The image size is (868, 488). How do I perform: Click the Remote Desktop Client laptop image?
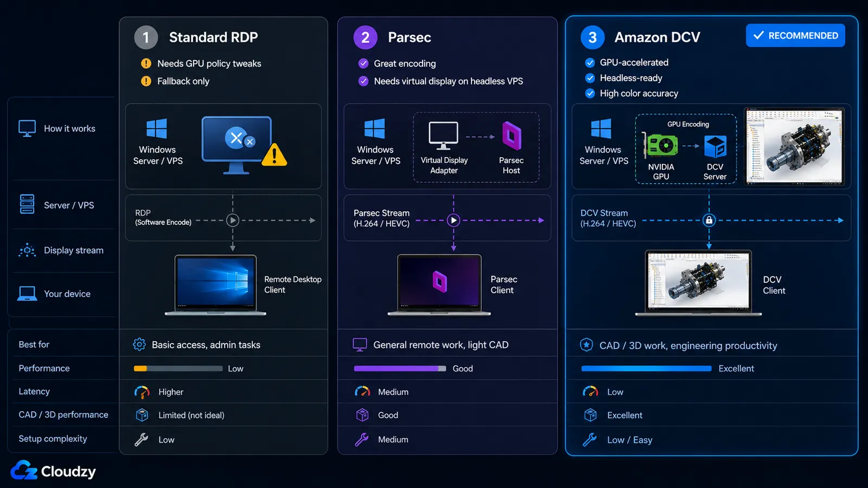215,285
